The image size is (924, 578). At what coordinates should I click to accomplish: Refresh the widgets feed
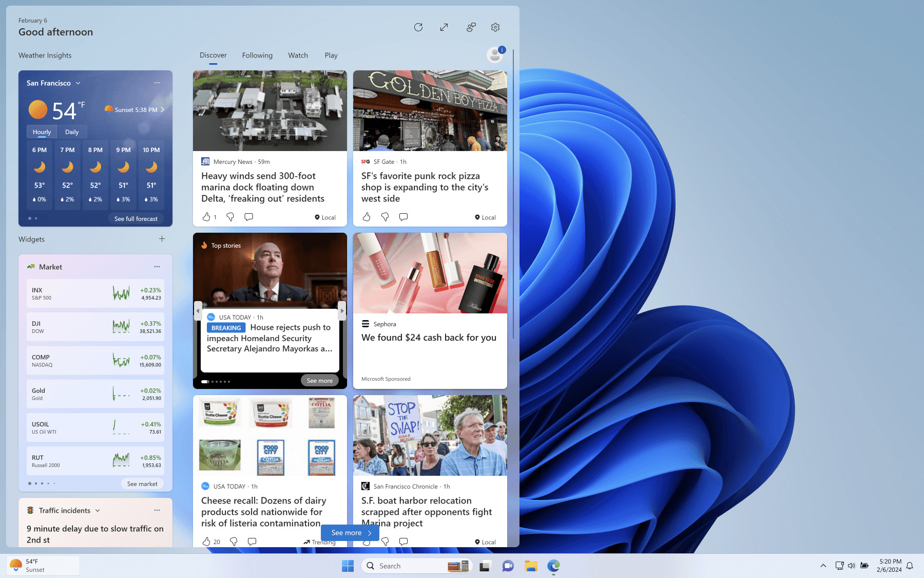tap(418, 27)
